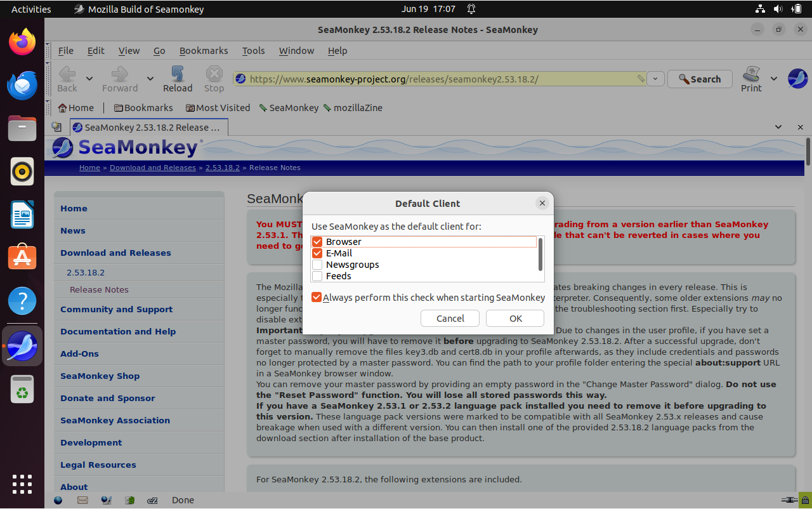Show Applications grid in the dock

point(22,484)
